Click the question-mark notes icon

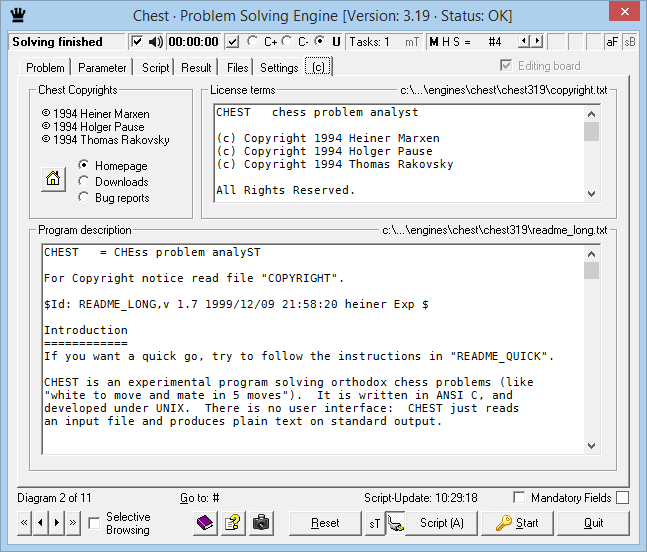[233, 523]
